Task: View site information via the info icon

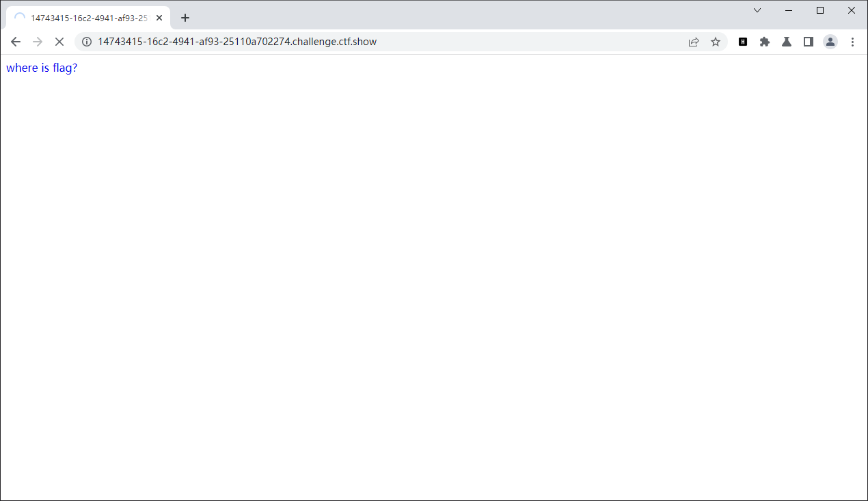Action: click(86, 42)
